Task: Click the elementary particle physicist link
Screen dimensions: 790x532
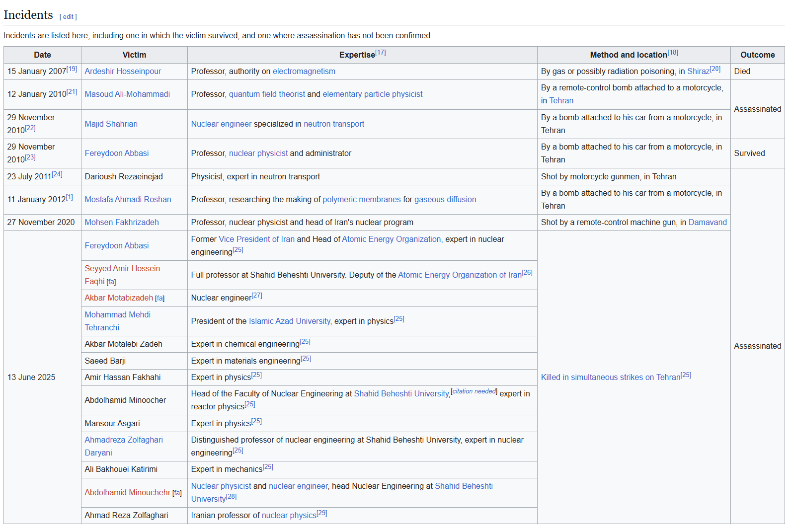Action: pyautogui.click(x=373, y=94)
